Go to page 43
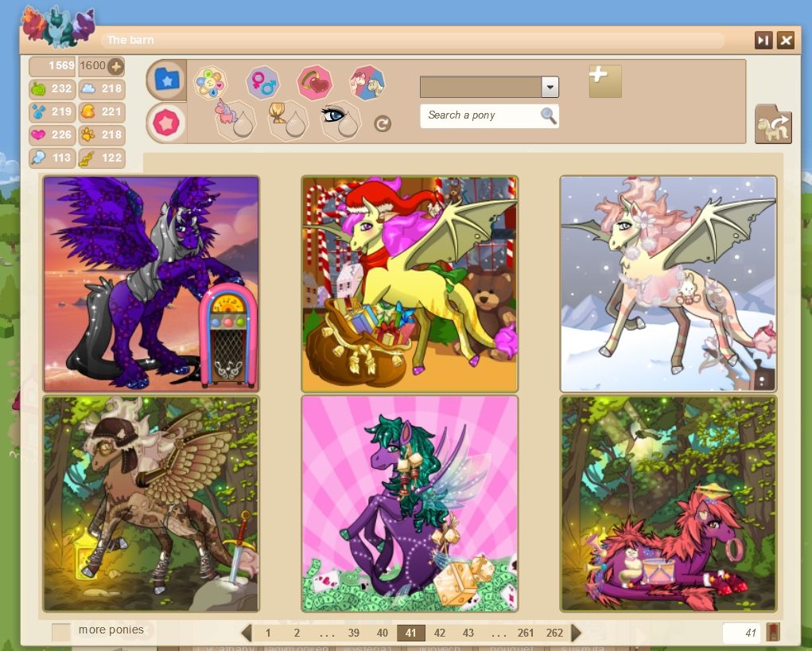 point(468,633)
